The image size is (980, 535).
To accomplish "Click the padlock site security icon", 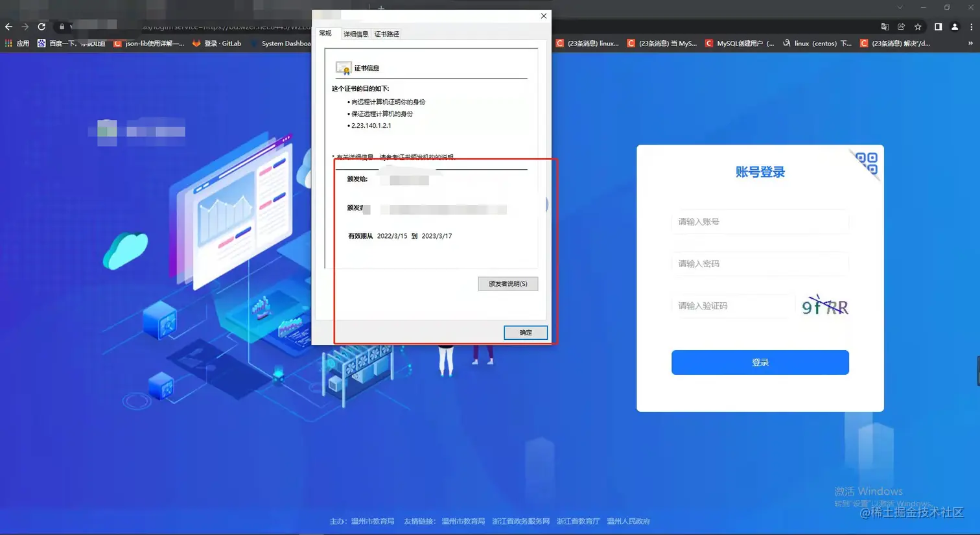I will [62, 27].
